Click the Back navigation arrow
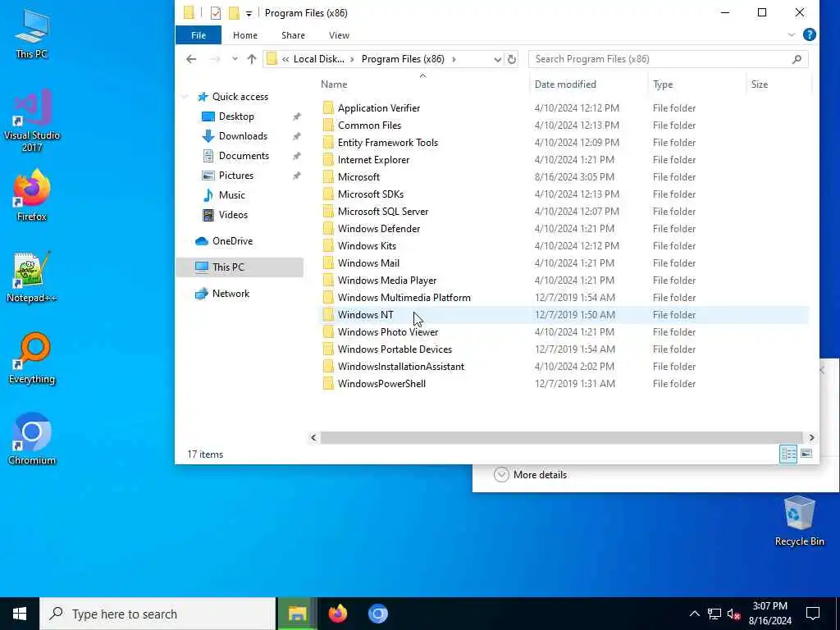Viewport: 840px width, 630px height. tap(191, 59)
